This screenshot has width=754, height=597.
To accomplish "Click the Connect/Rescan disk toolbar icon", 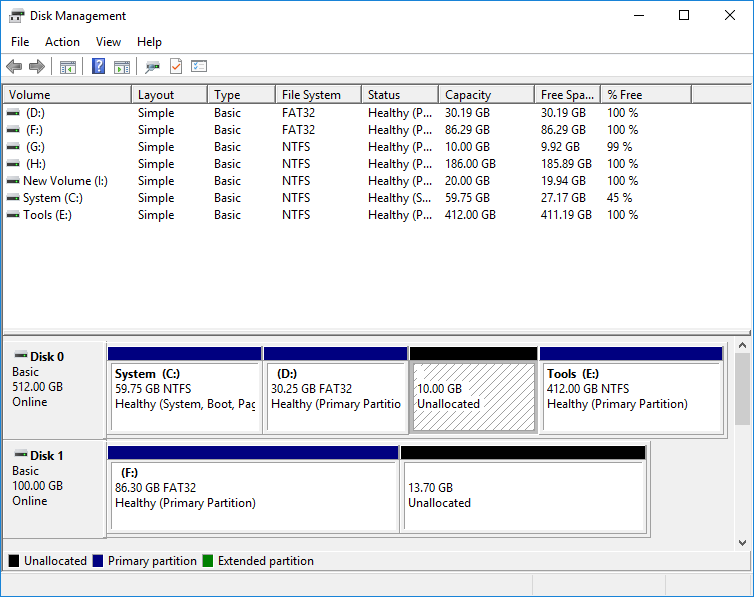I will 152,67.
